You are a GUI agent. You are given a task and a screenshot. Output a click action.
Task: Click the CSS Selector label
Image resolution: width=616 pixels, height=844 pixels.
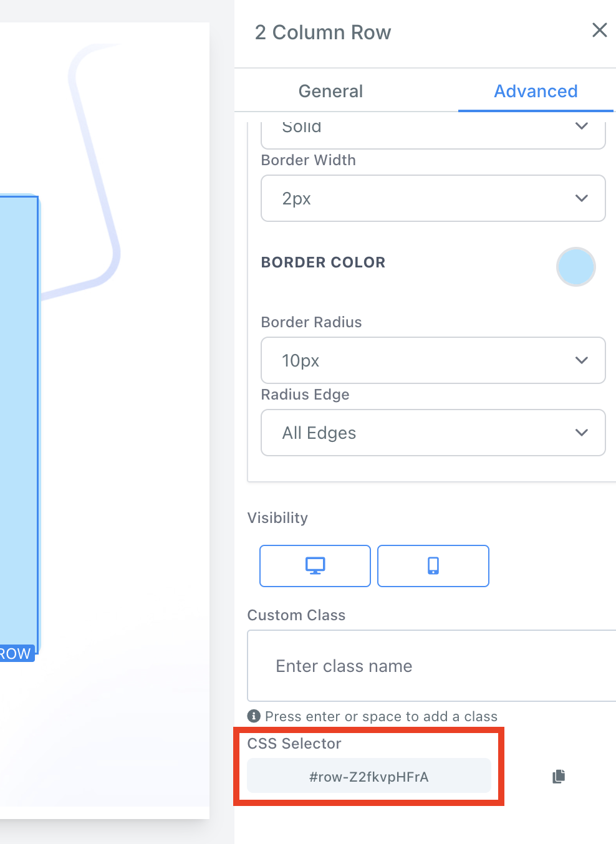coord(294,744)
